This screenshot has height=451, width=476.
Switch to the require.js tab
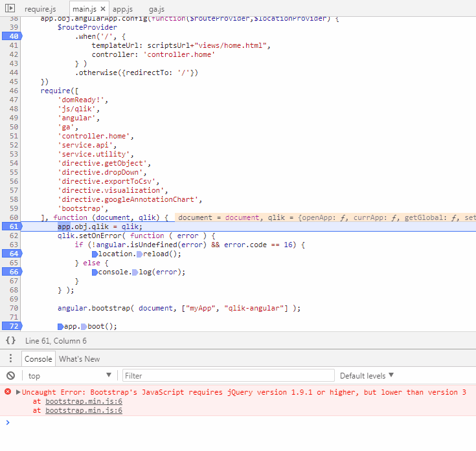pyautogui.click(x=40, y=10)
